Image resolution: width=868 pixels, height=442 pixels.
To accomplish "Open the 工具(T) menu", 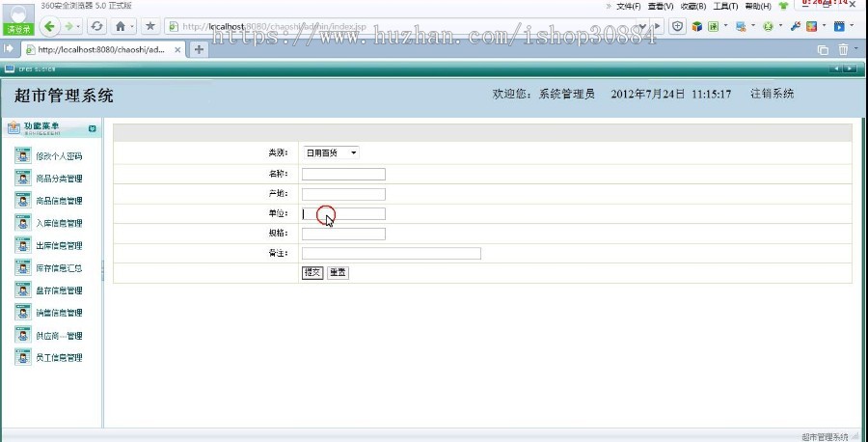I will pyautogui.click(x=725, y=7).
